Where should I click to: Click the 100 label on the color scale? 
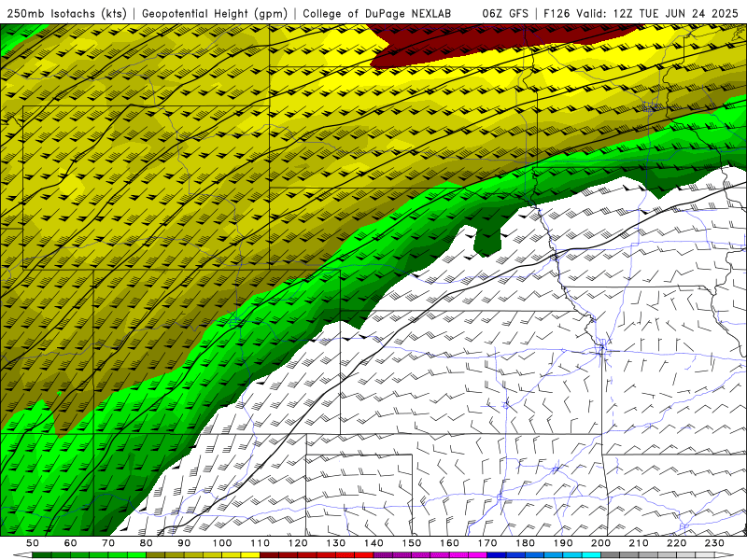222,543
